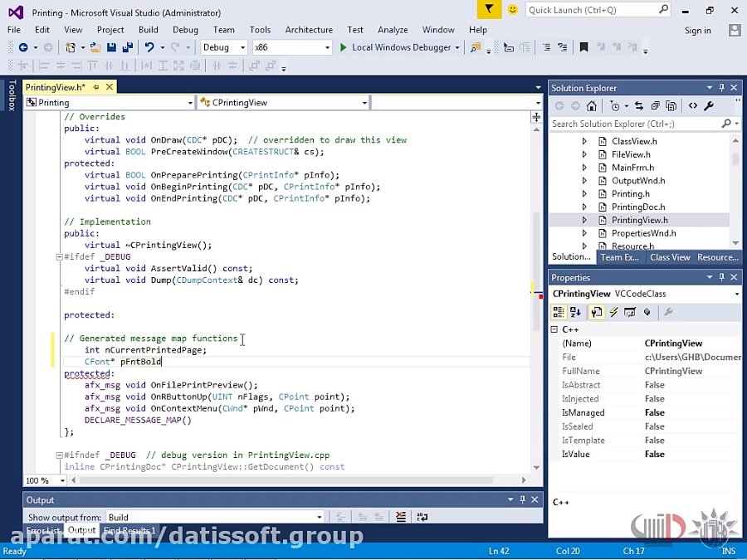
Task: Expand the PrintingView.h tree node
Action: pyautogui.click(x=584, y=221)
